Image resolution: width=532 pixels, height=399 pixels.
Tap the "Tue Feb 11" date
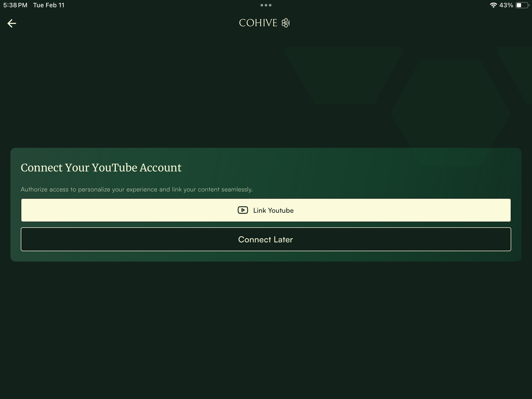49,5
